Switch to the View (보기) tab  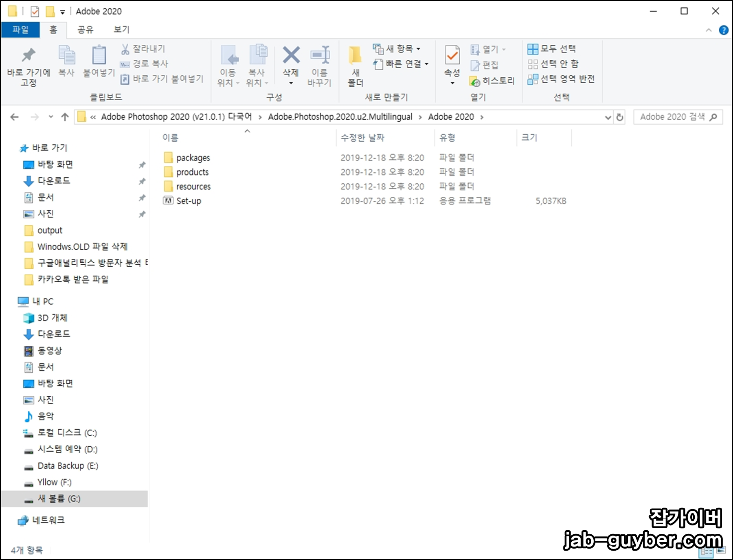click(121, 30)
